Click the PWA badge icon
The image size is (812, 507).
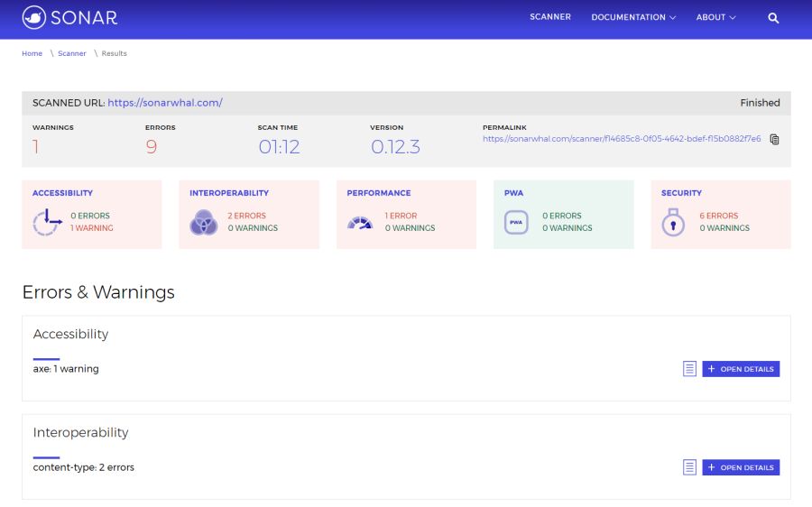coord(517,222)
